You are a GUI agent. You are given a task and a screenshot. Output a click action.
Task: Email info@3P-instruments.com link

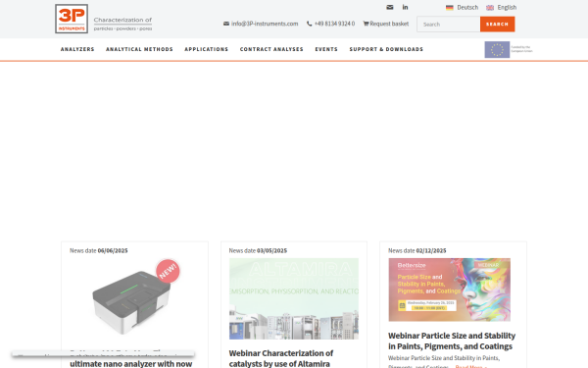point(265,24)
